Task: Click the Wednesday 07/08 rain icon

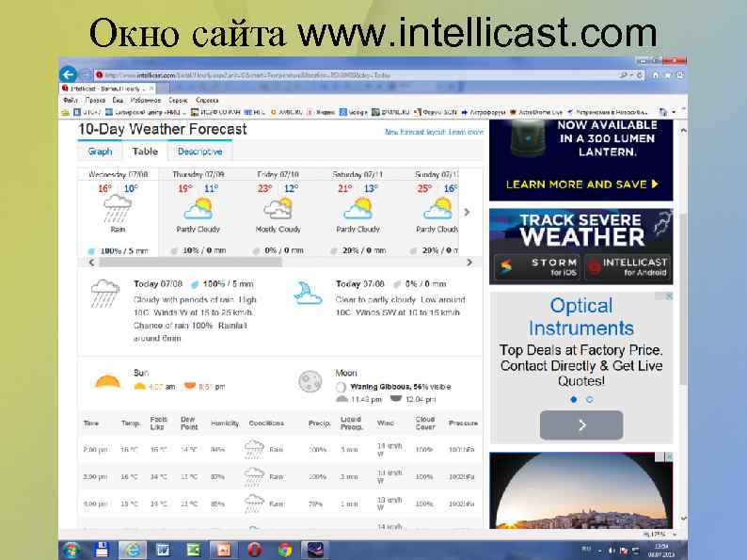Action: click(118, 208)
